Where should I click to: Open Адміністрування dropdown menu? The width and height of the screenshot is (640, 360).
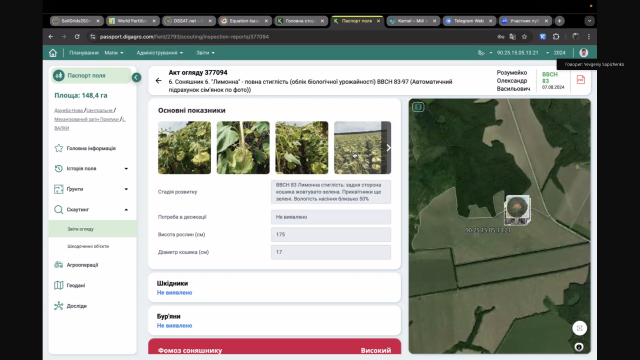(x=160, y=53)
